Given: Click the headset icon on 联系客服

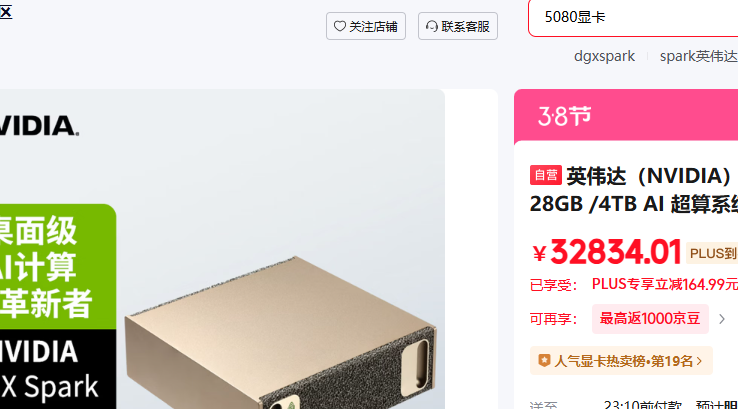Looking at the screenshot, I should (x=432, y=26).
